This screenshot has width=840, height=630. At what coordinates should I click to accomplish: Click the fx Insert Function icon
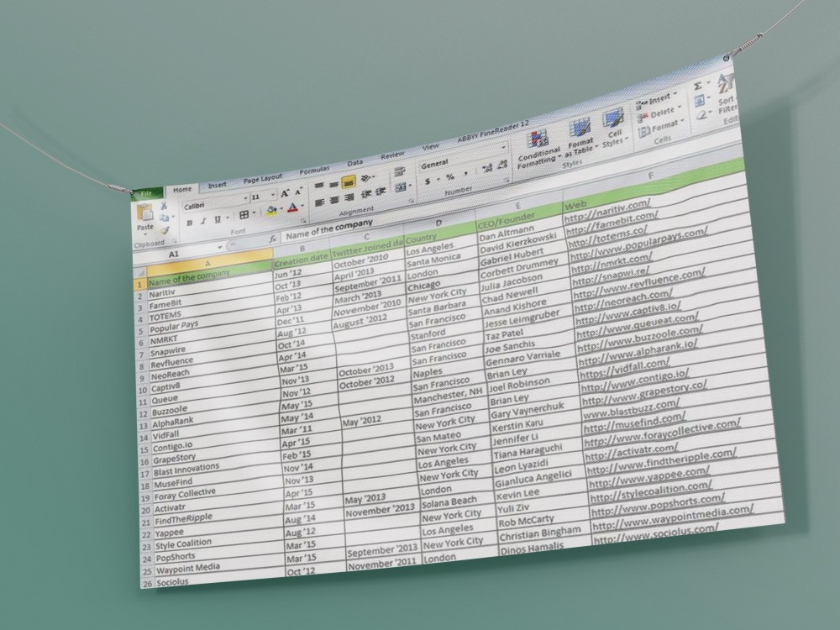click(x=273, y=239)
